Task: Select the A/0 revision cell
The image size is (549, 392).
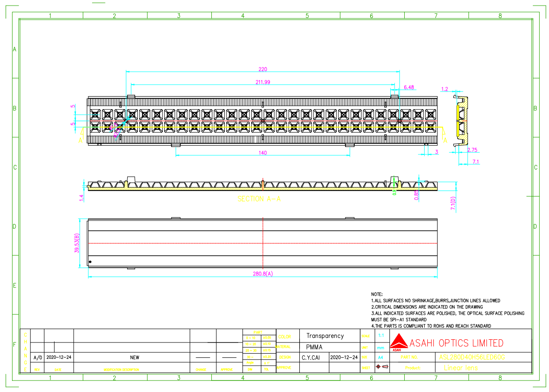Action: 38,358
